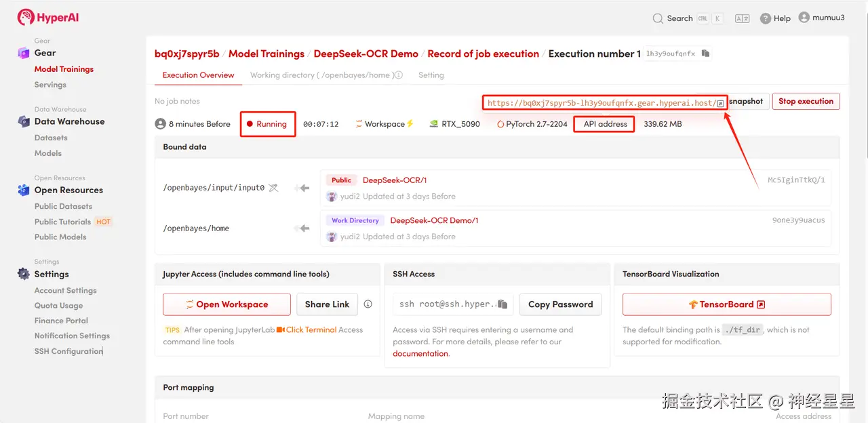Click the search magnifier icon
The width and height of the screenshot is (868, 423).
[x=657, y=18]
